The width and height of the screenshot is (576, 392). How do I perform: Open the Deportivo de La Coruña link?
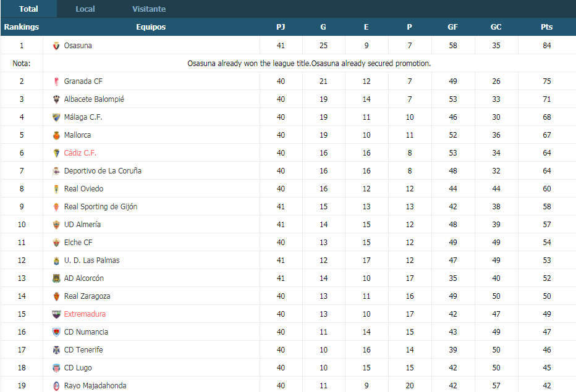(103, 171)
